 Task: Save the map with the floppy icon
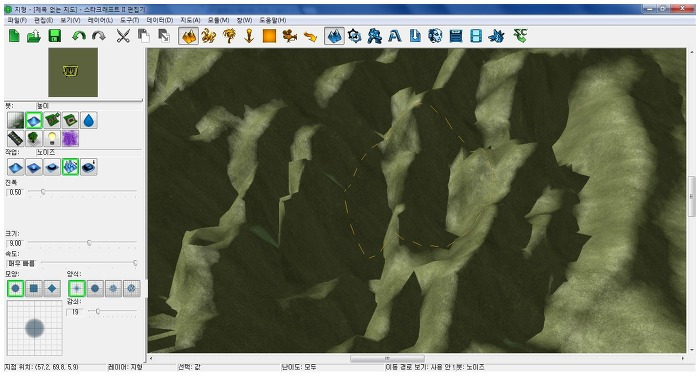54,36
